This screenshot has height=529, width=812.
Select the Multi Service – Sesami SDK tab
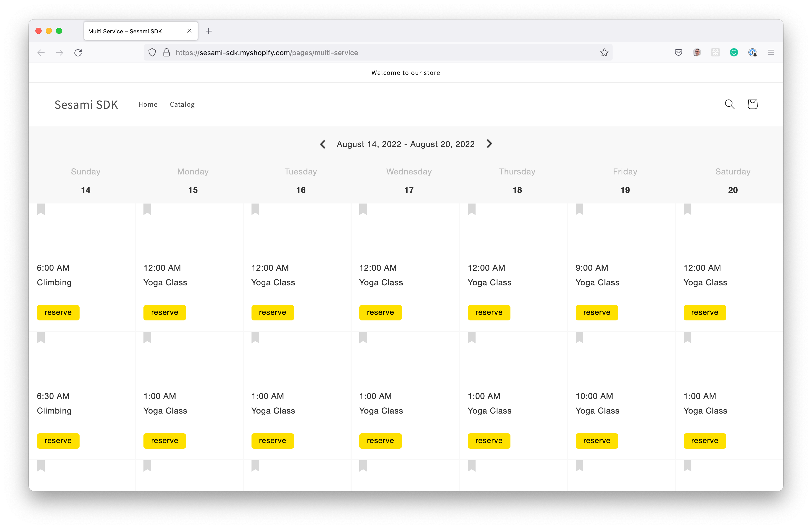(x=141, y=31)
